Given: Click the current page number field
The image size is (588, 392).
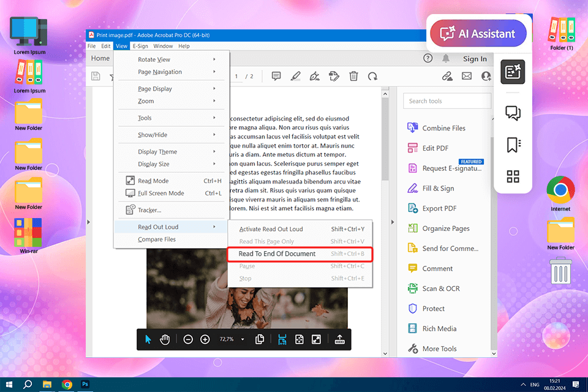Looking at the screenshot, I should [236, 76].
